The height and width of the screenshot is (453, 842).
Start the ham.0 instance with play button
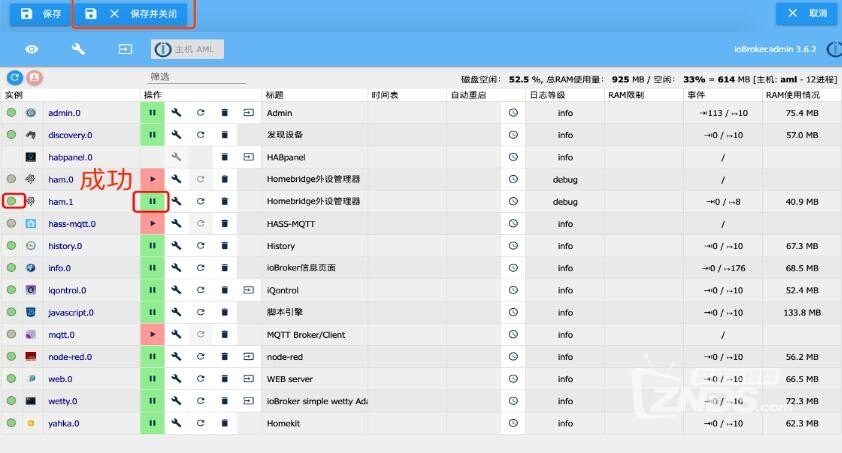coord(153,179)
